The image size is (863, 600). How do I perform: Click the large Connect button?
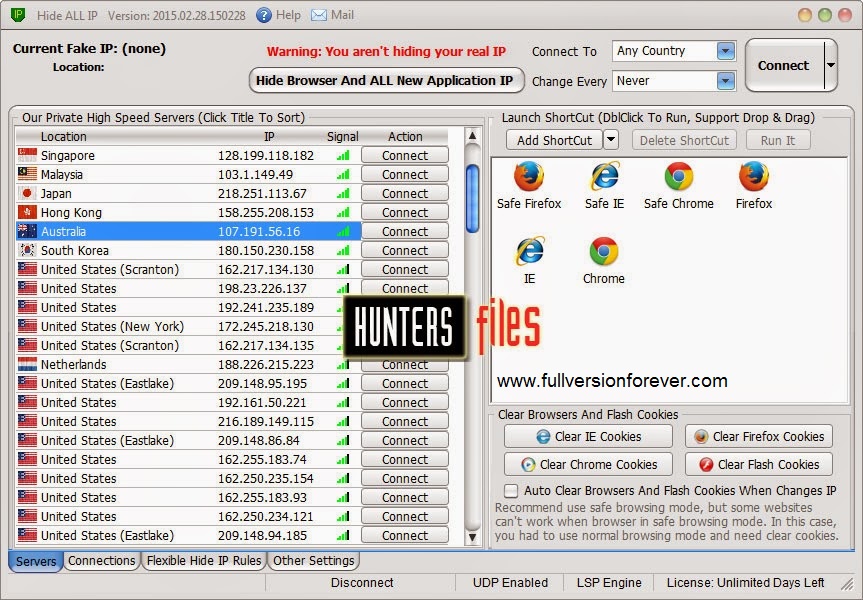click(784, 65)
